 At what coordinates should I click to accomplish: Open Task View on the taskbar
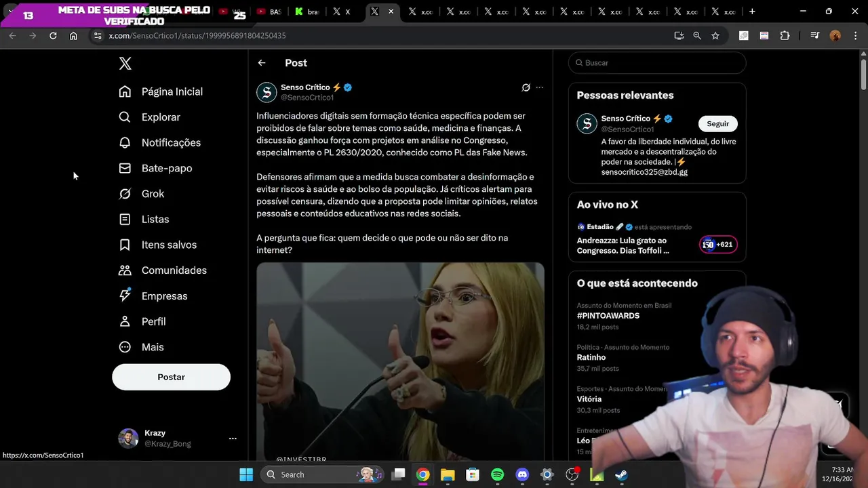(x=399, y=474)
